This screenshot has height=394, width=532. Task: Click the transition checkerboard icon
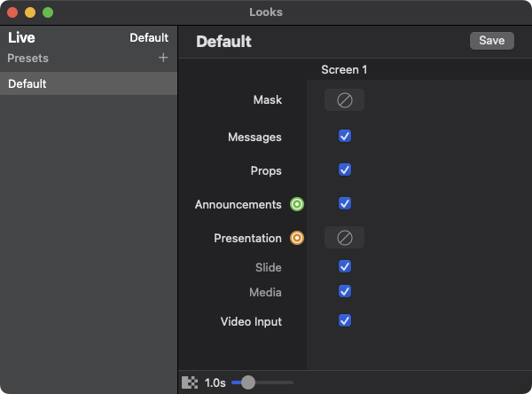click(x=190, y=382)
